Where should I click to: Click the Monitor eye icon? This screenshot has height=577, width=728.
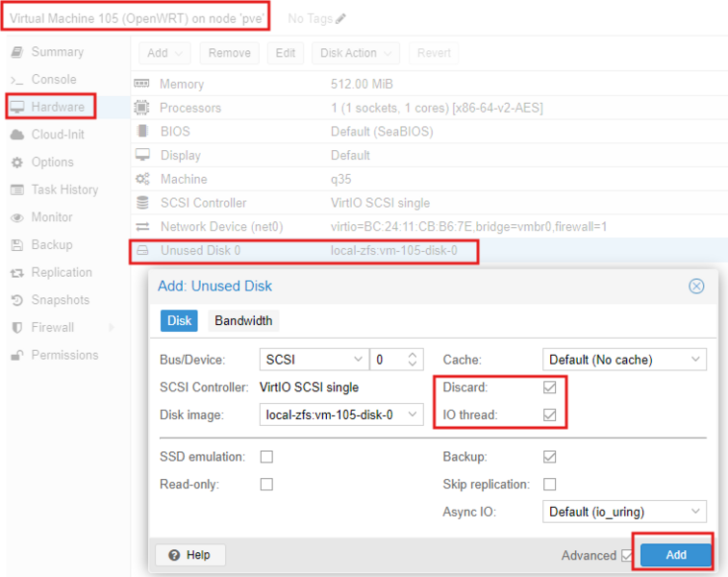pyautogui.click(x=17, y=217)
